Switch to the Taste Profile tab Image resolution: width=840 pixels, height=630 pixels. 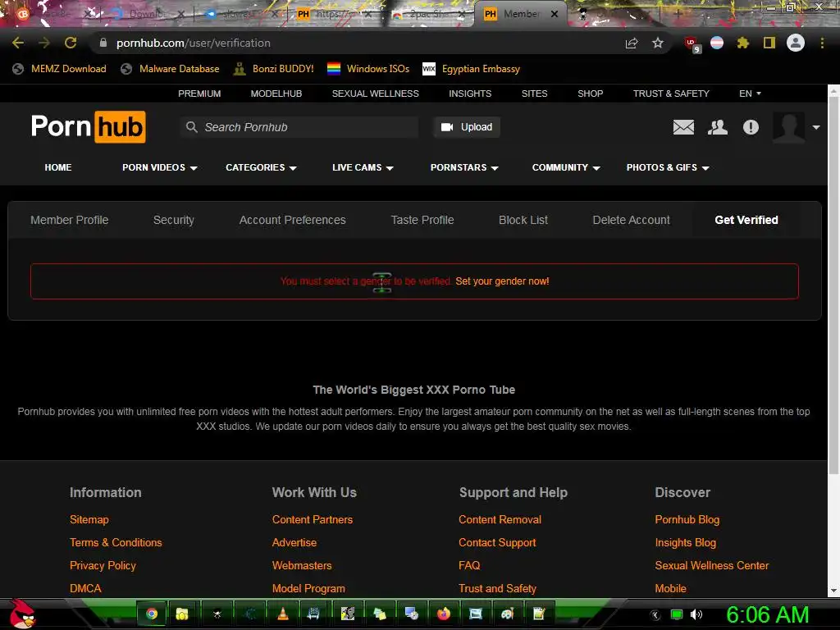[x=422, y=220]
